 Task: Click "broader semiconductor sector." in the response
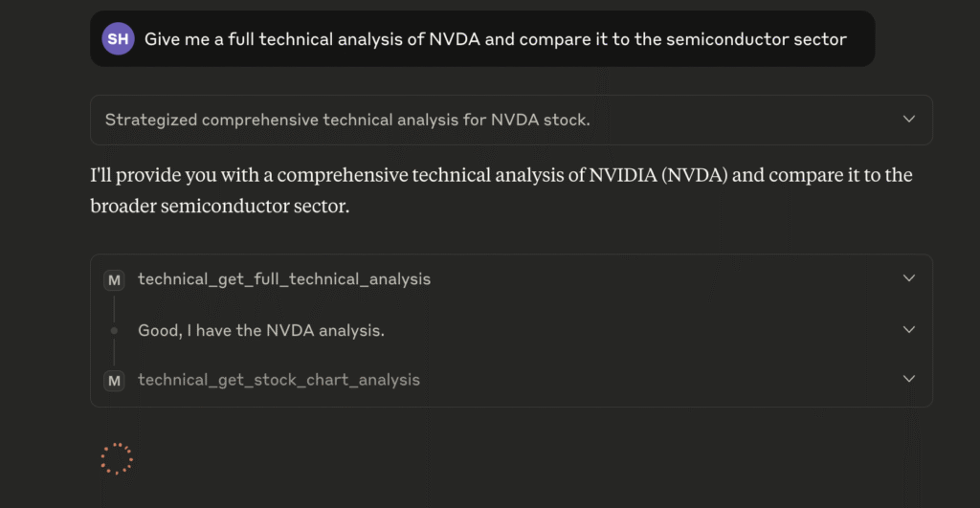tap(220, 206)
